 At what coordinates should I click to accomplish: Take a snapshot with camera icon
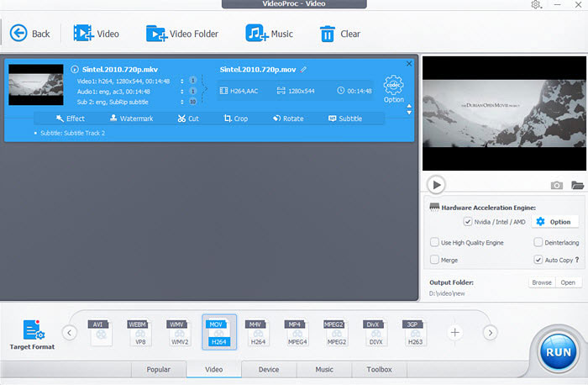pyautogui.click(x=556, y=186)
